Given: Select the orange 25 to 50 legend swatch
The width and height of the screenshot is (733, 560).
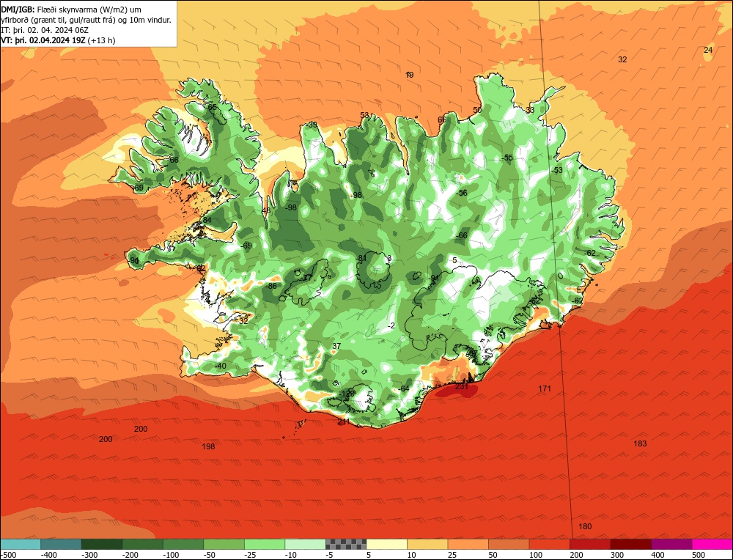Looking at the screenshot, I should point(468,544).
